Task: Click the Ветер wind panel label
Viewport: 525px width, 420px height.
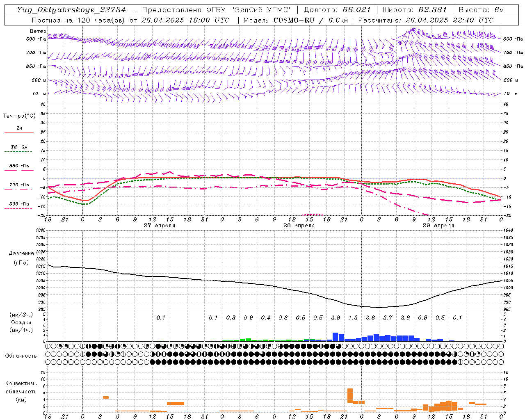Action: 38,31
